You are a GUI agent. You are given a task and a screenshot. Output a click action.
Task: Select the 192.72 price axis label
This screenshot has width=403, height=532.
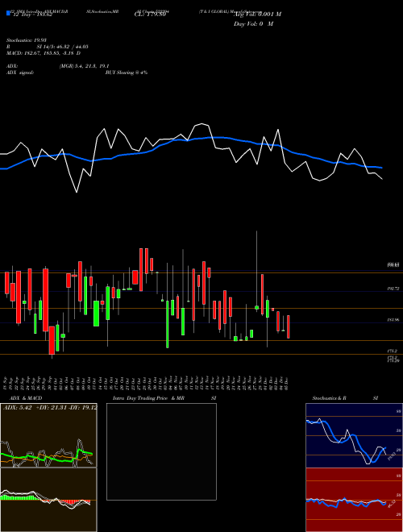(x=393, y=289)
